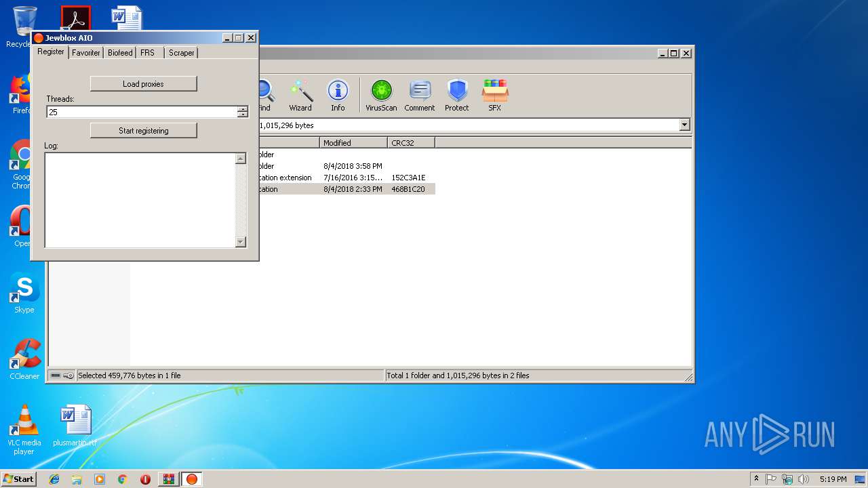This screenshot has width=868, height=488.
Task: Launch CCleaner from the desktop
Action: coord(24,360)
